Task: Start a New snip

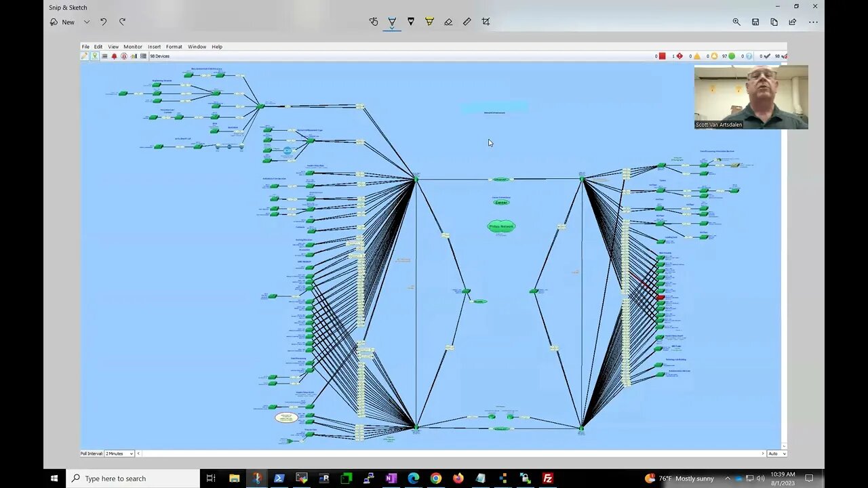Action: point(62,22)
